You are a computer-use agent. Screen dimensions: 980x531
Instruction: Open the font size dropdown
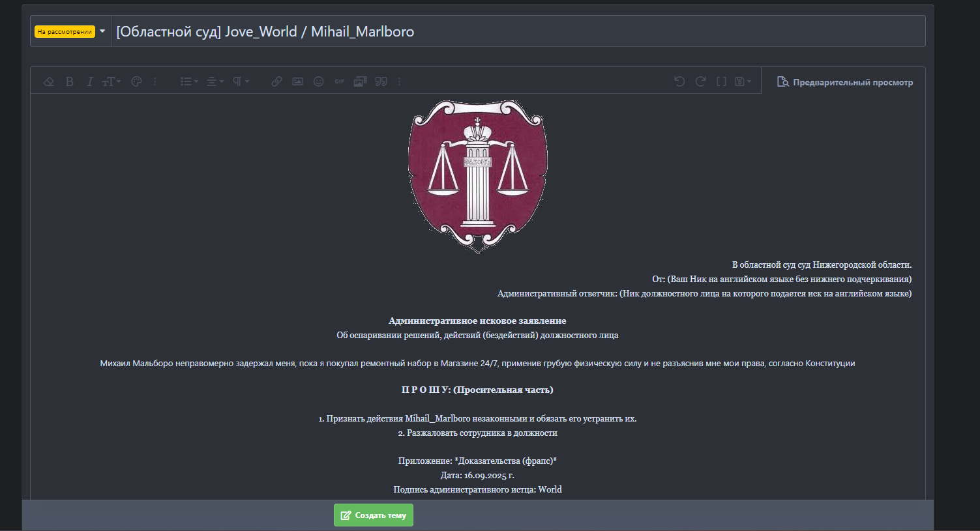[x=111, y=81]
